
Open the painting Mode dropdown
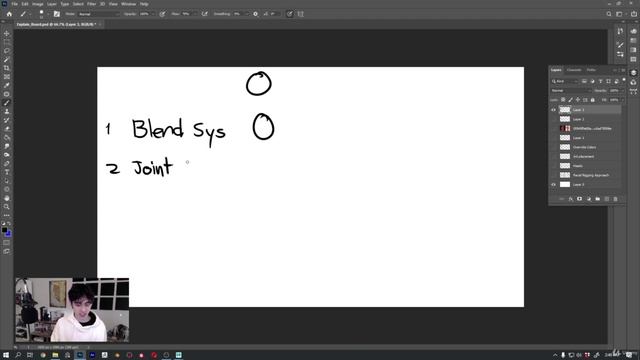point(99,14)
